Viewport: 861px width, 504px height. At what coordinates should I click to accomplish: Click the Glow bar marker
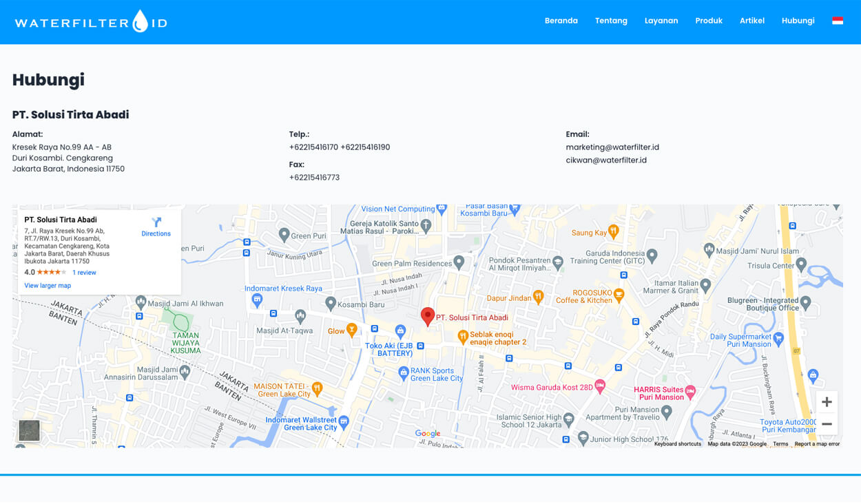coord(352,329)
